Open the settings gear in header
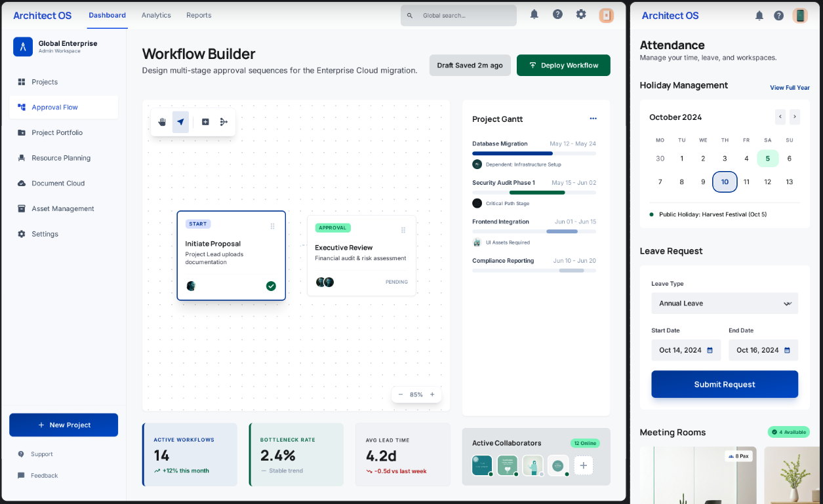 [581, 14]
